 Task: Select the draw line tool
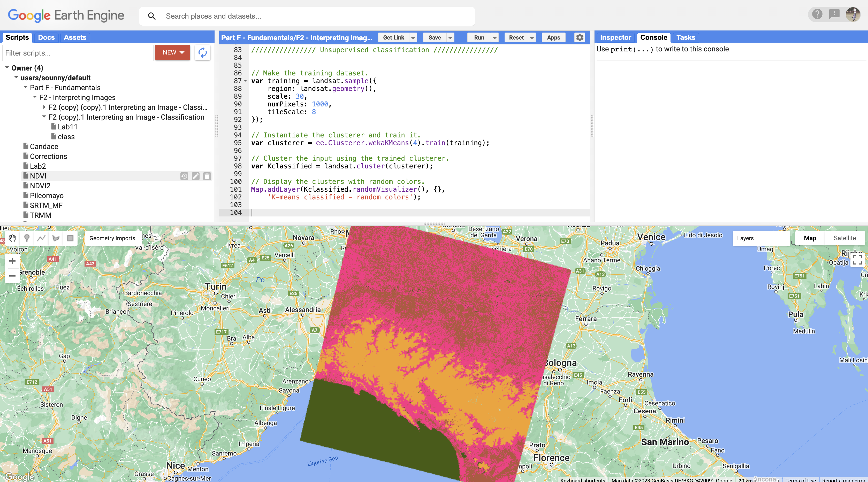(x=41, y=238)
